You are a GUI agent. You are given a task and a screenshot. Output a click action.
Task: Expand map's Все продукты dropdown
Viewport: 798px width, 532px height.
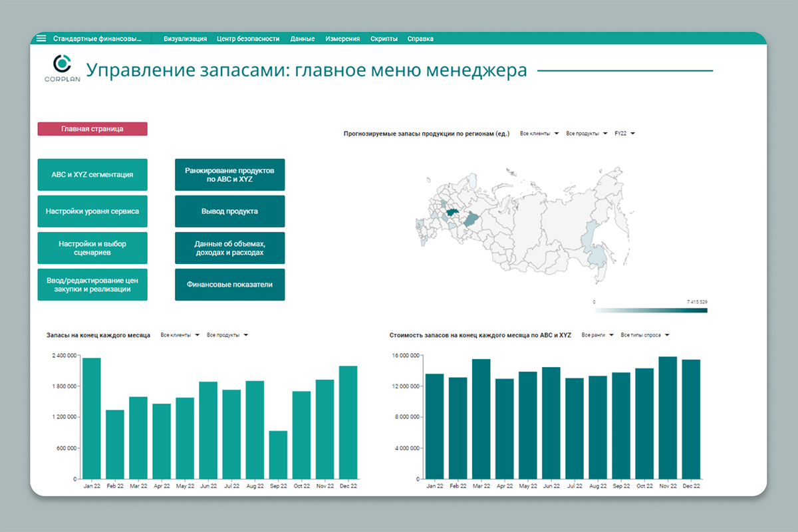[x=587, y=134]
